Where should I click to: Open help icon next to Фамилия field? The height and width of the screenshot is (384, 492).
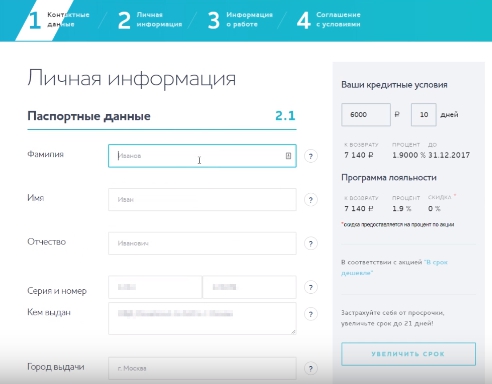(x=311, y=156)
